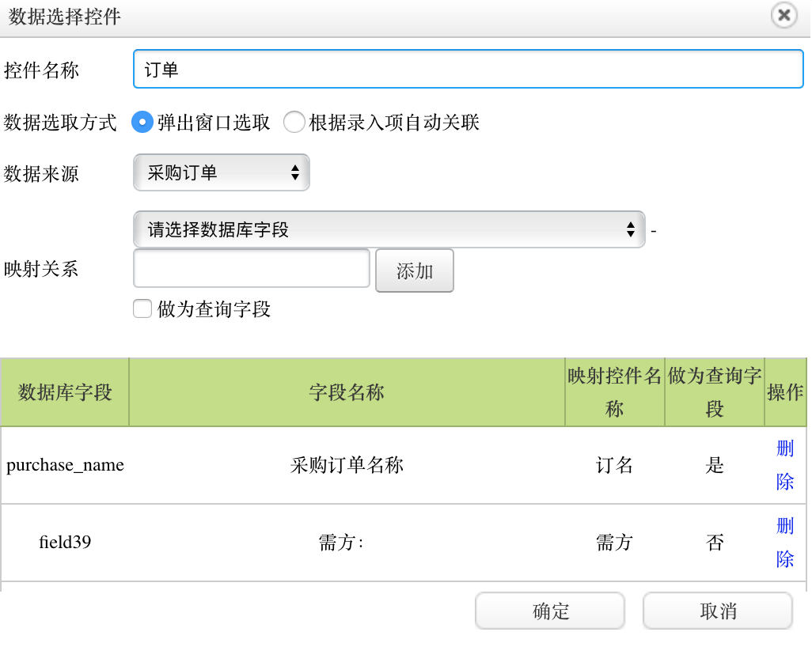Delete the purchase_name mapping row
The height and width of the screenshot is (647, 812).
tap(785, 465)
